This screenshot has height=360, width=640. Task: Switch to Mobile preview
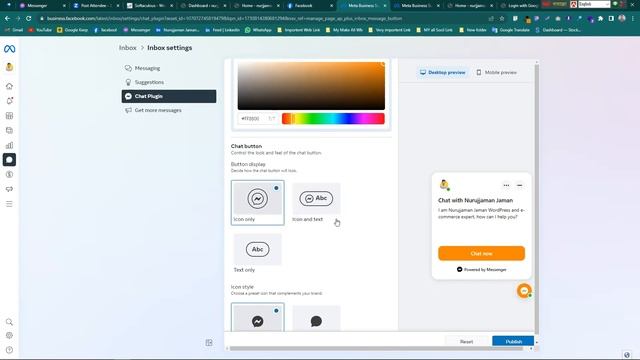pyautogui.click(x=496, y=72)
